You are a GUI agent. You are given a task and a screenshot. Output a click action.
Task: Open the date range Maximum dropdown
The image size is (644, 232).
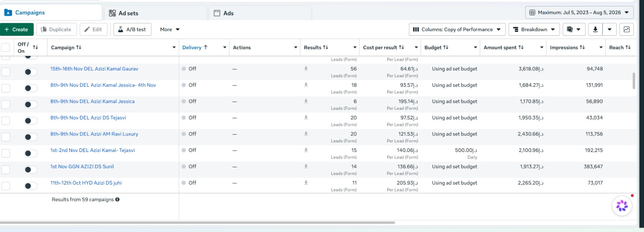(579, 12)
